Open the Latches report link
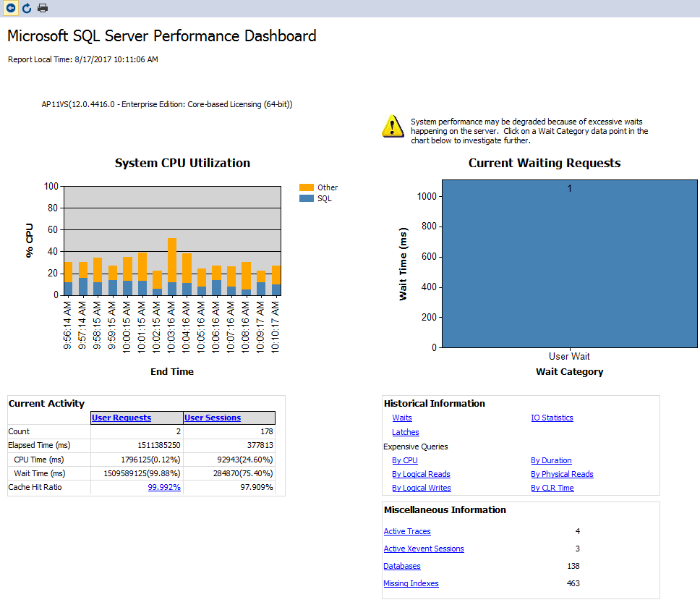Viewport: 700px width, 605px height. [x=405, y=432]
